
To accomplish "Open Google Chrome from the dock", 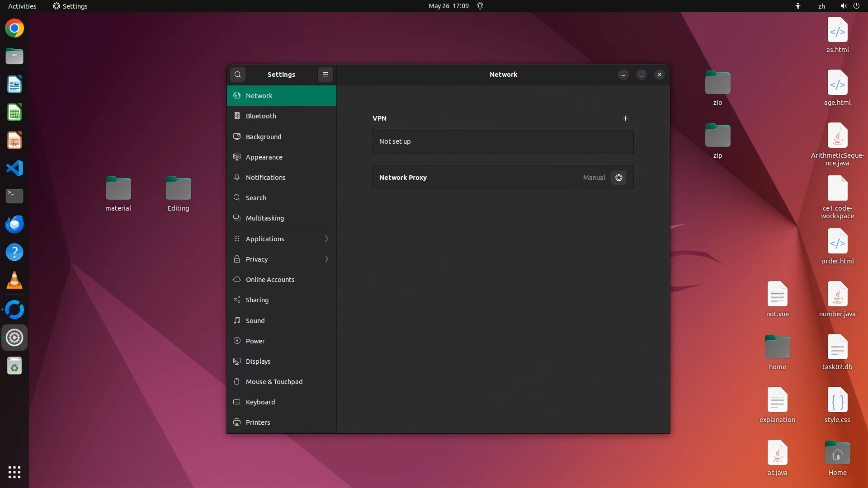I will (x=14, y=28).
